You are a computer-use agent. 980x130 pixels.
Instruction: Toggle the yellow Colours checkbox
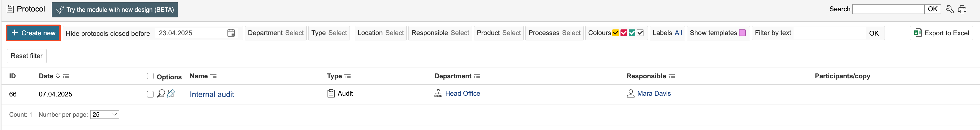coord(616,33)
